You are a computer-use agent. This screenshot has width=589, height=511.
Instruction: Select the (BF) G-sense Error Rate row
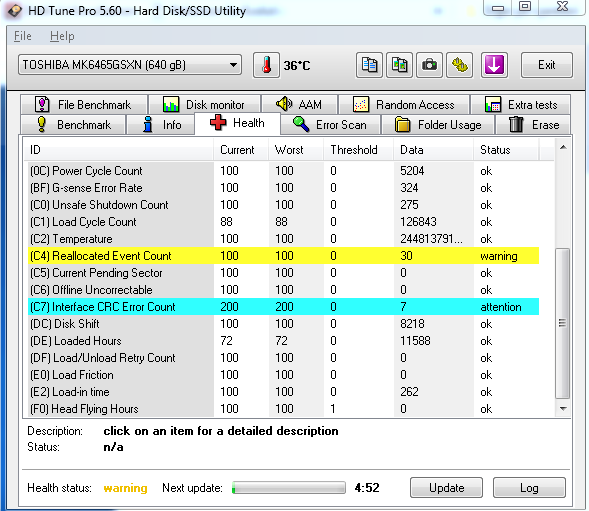pyautogui.click(x=284, y=188)
